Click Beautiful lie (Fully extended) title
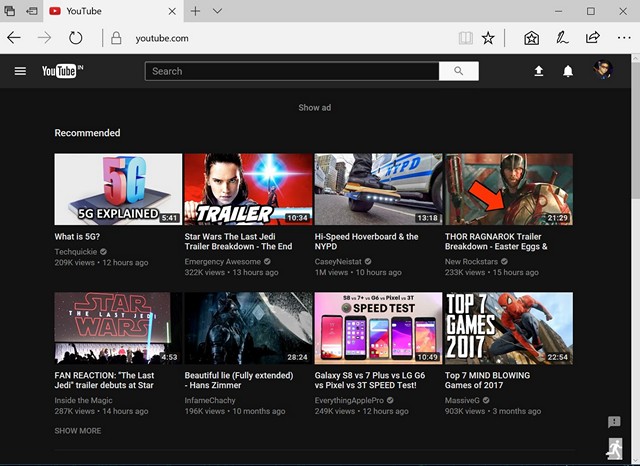 point(239,380)
